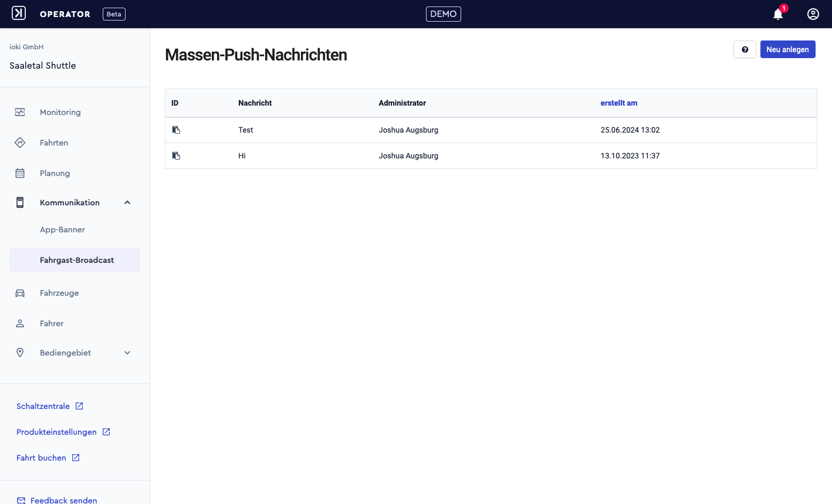Select Fahrgast-Broadcast menu item
The image size is (832, 504).
[75, 260]
